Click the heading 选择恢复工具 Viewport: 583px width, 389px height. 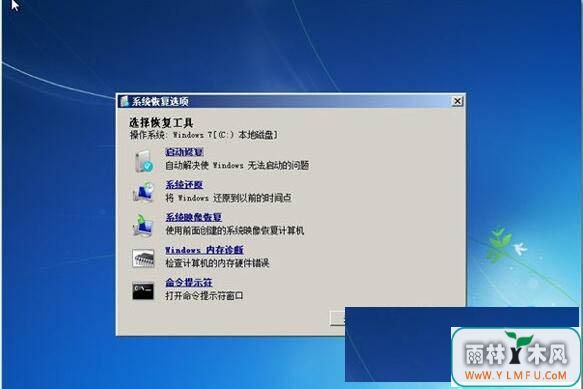coord(161,123)
